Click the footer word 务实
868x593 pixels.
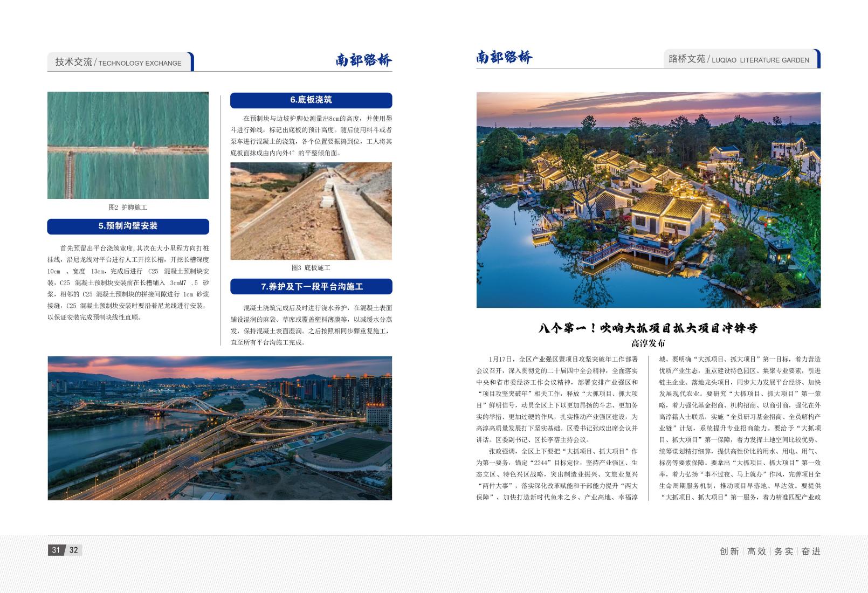783,551
